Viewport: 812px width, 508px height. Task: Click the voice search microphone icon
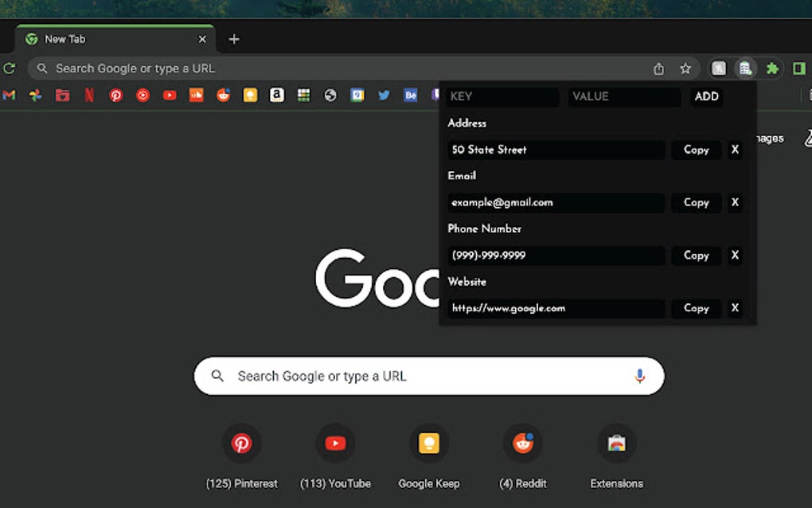coord(639,376)
